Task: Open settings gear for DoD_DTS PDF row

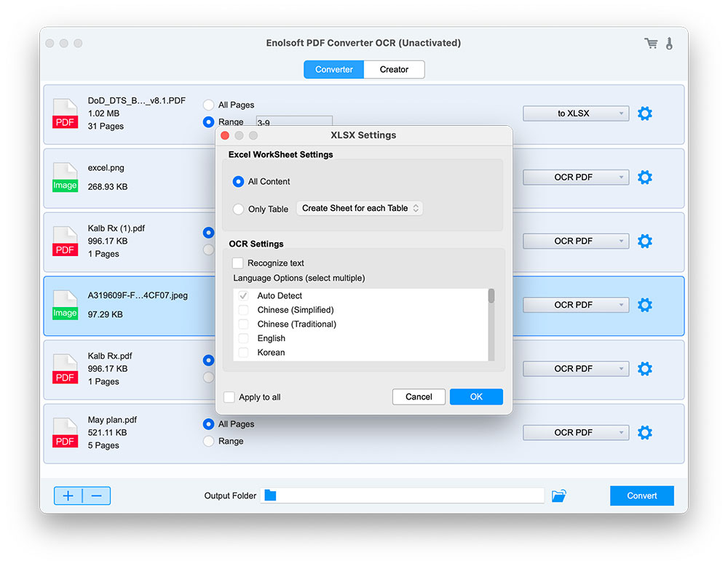Action: (x=644, y=113)
